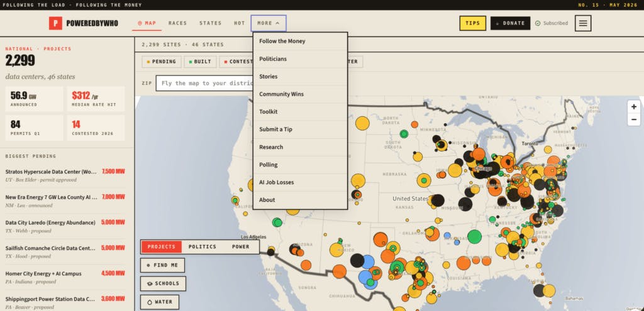
Task: Toggle Water overlay on map
Action: pos(160,302)
